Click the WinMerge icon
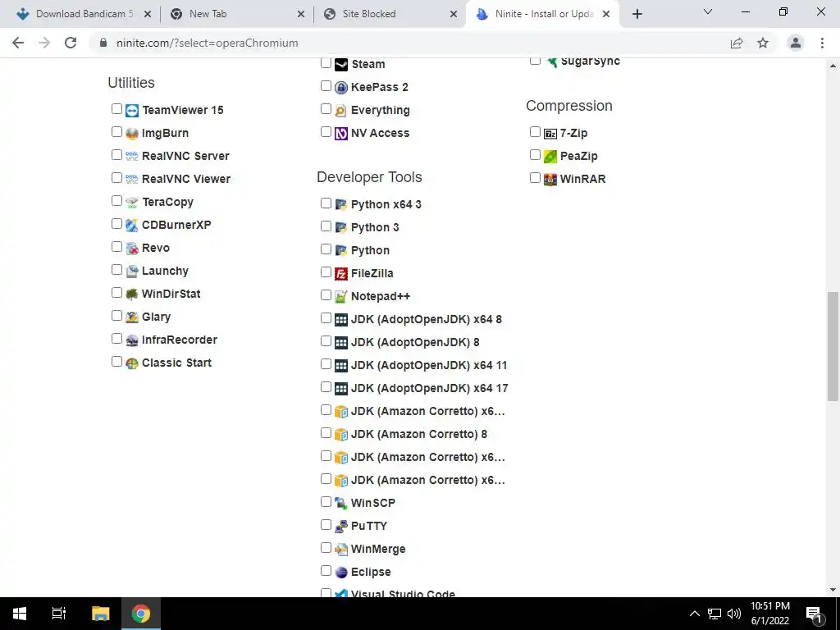Image resolution: width=840 pixels, height=630 pixels. click(x=341, y=550)
